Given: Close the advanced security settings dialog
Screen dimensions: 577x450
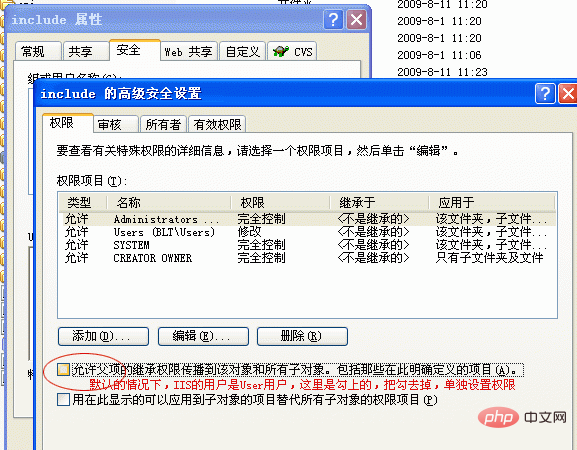Looking at the screenshot, I should (x=568, y=94).
